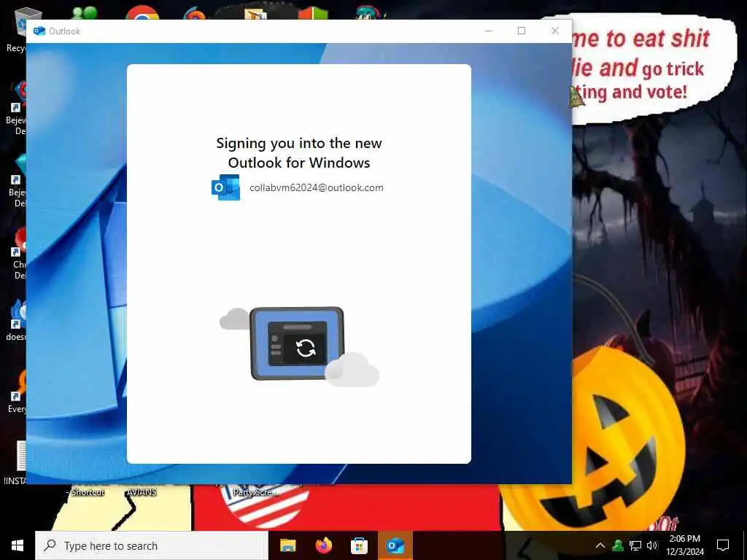Open the volume speaker tray icon
Image resolution: width=747 pixels, height=560 pixels.
pyautogui.click(x=652, y=545)
